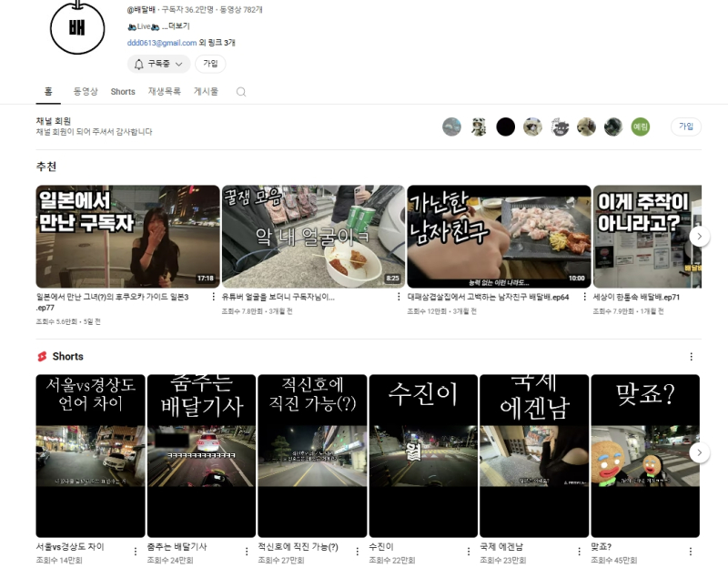This screenshot has width=728, height=568.
Task: Open the 재생목록 tab
Action: pos(165,92)
